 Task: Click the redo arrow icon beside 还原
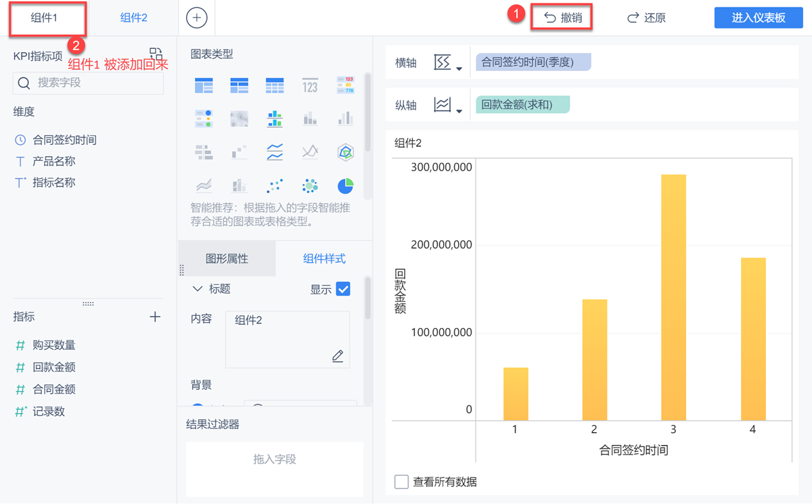coord(633,18)
